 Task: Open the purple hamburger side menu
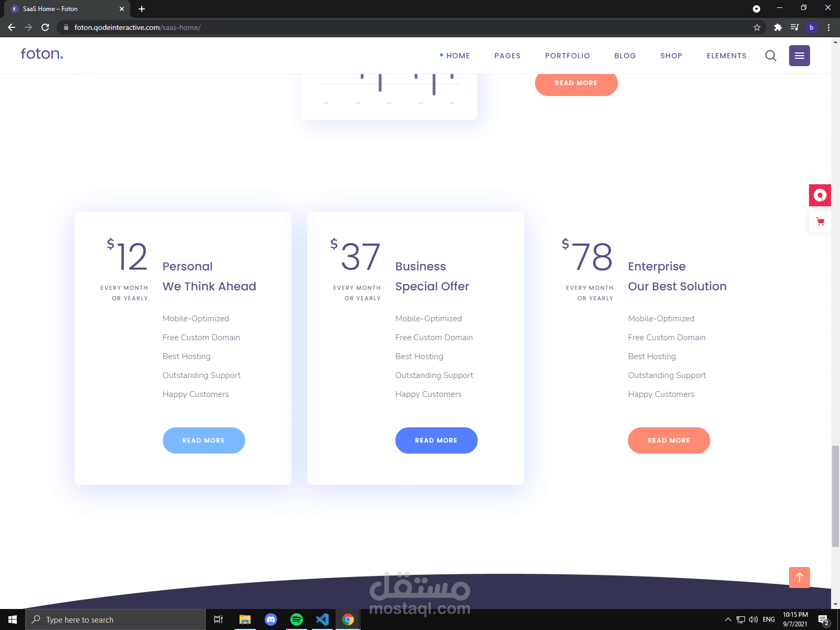(x=800, y=56)
